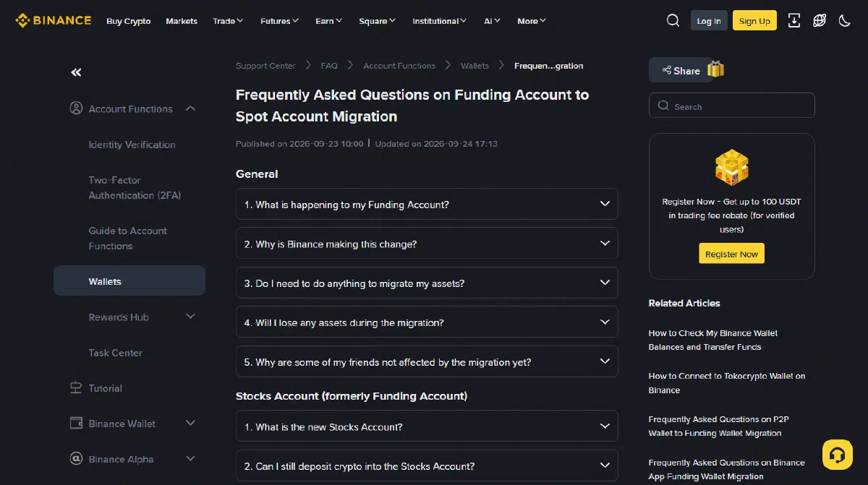This screenshot has width=868, height=485.
Task: Expand 'Can I still deposit crypto into the Stocks Account?'
Action: pyautogui.click(x=427, y=465)
